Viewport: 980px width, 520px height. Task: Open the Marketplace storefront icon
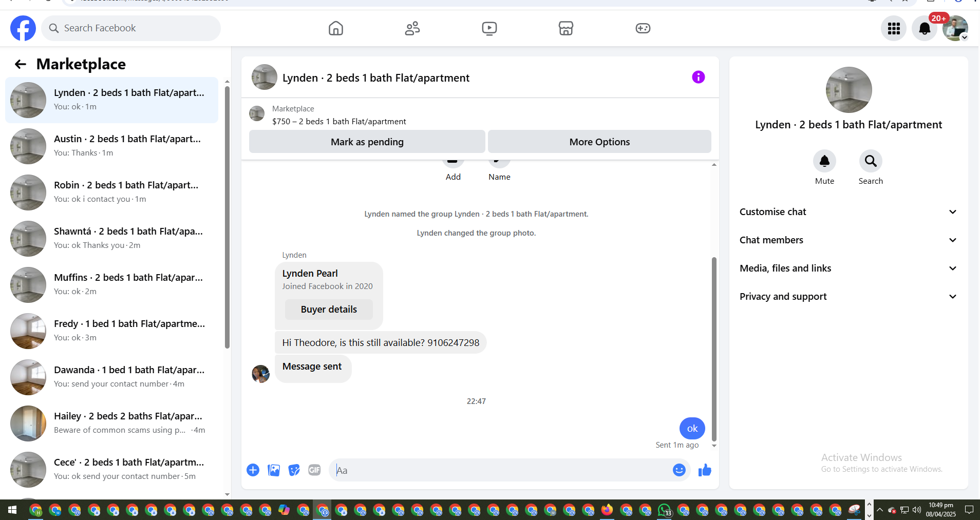coord(566,28)
